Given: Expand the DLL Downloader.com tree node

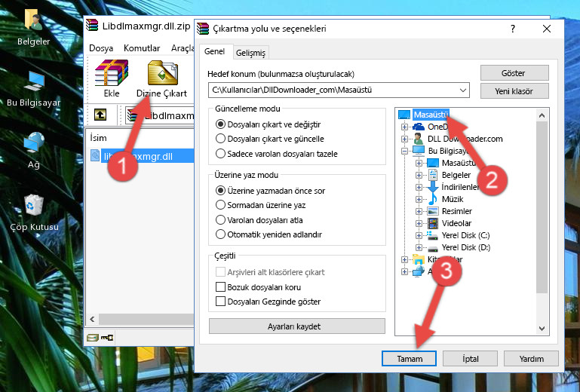Looking at the screenshot, I should coord(404,139).
